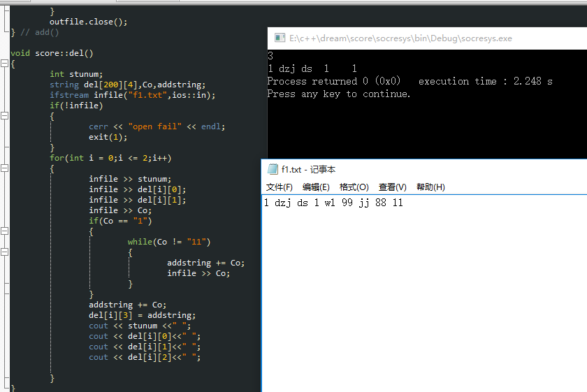Collapse the if(!infile) block fold marker

pyautogui.click(x=4, y=116)
